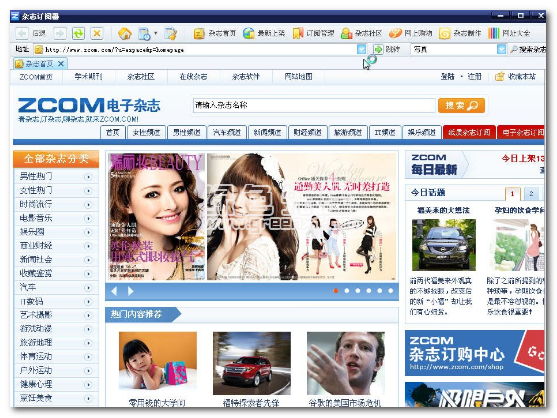
Task: Open the IT频道 channel tab
Action: pyautogui.click(x=385, y=132)
